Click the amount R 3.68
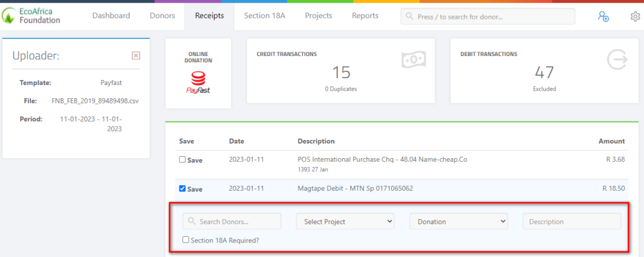 pos(615,159)
